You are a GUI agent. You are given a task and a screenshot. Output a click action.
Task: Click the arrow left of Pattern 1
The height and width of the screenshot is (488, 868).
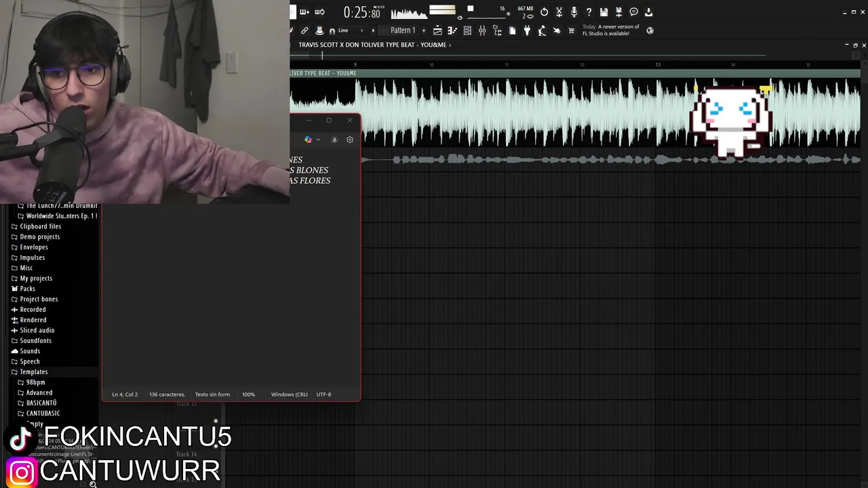pyautogui.click(x=372, y=30)
